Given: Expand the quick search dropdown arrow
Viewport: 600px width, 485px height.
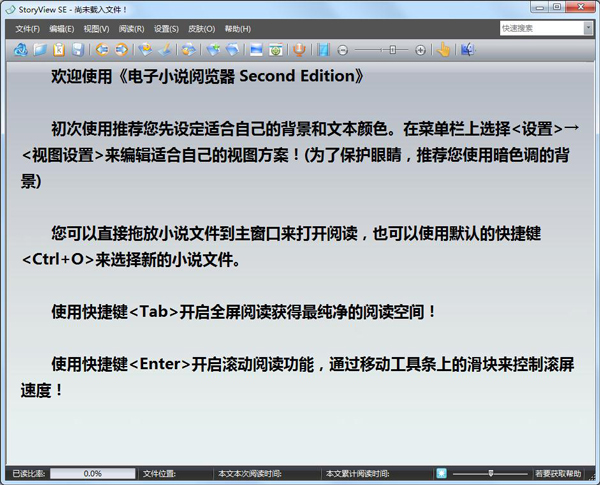Looking at the screenshot, I should click(x=589, y=28).
